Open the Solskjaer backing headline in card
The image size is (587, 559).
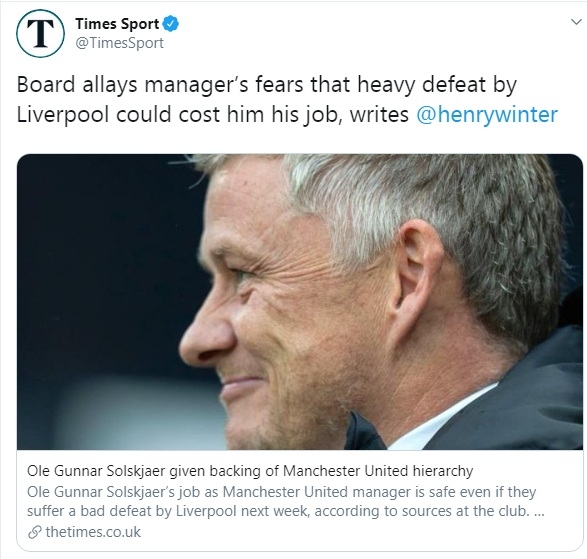pos(250,471)
